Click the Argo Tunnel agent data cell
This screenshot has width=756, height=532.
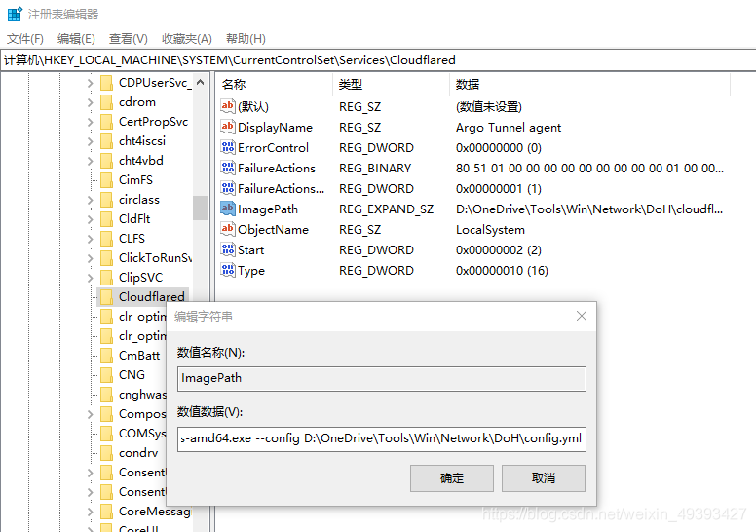coord(509,128)
